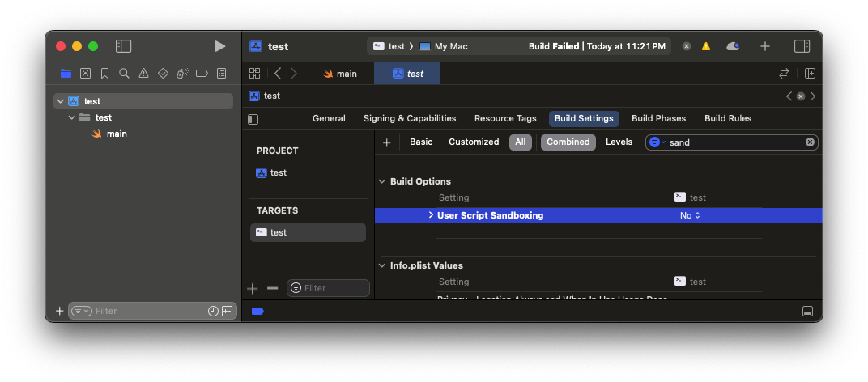This screenshot has height=382, width=868.
Task: Choose the My Mac run destination
Action: point(444,46)
